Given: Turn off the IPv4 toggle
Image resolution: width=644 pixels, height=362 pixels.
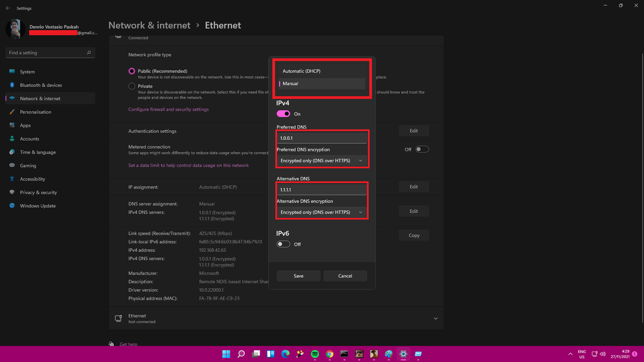Looking at the screenshot, I should [x=283, y=114].
